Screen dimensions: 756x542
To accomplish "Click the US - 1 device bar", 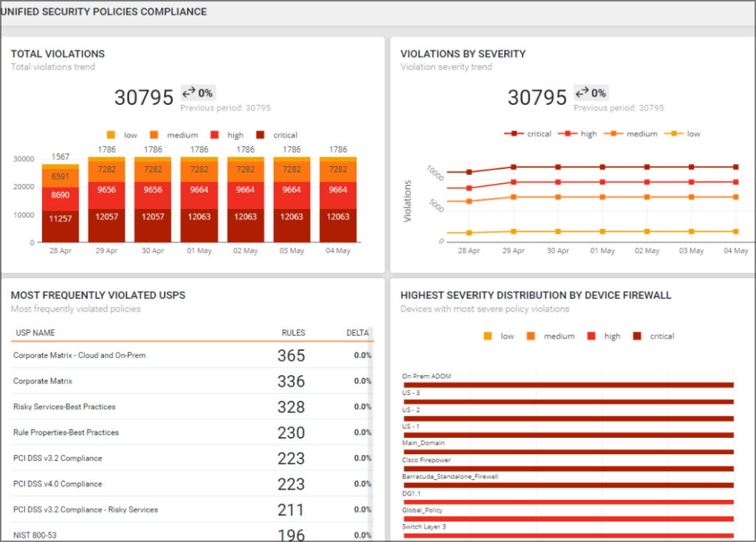I will click(x=568, y=435).
